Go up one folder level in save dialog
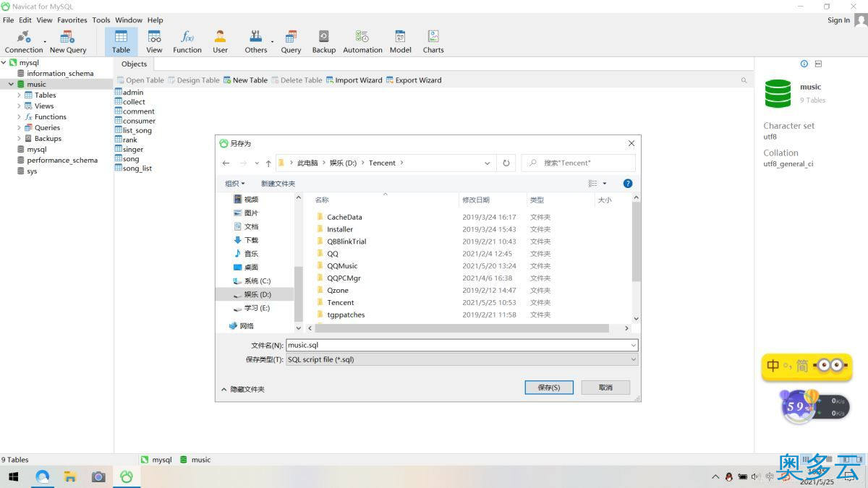Screen dimensions: 868x488 point(268,163)
